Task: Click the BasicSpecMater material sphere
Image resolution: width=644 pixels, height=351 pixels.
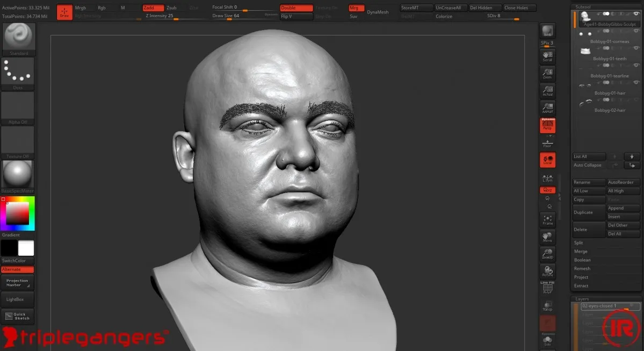Action: pos(18,174)
